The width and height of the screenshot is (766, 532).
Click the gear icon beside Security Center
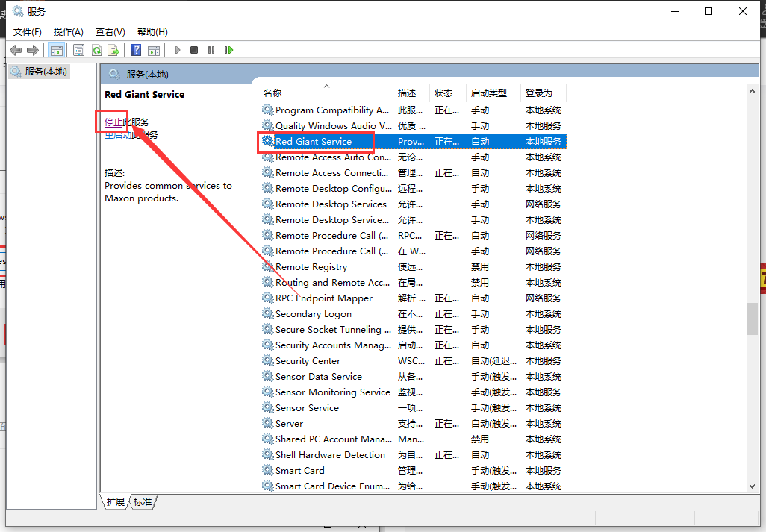point(267,360)
